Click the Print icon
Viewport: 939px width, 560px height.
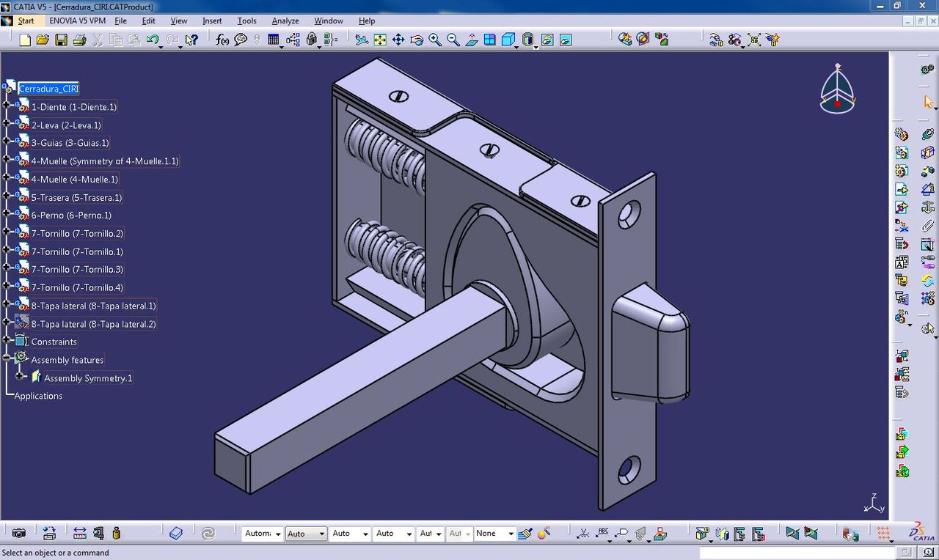tap(79, 40)
